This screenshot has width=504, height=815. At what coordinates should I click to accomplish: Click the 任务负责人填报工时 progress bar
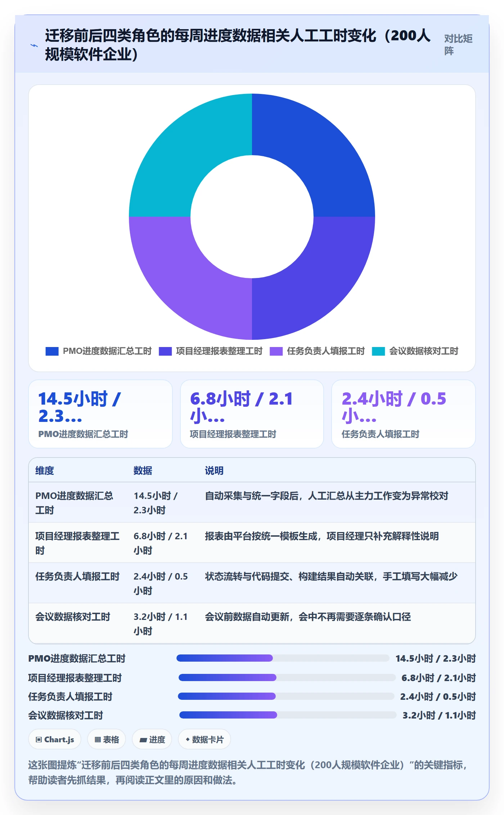[x=286, y=696]
